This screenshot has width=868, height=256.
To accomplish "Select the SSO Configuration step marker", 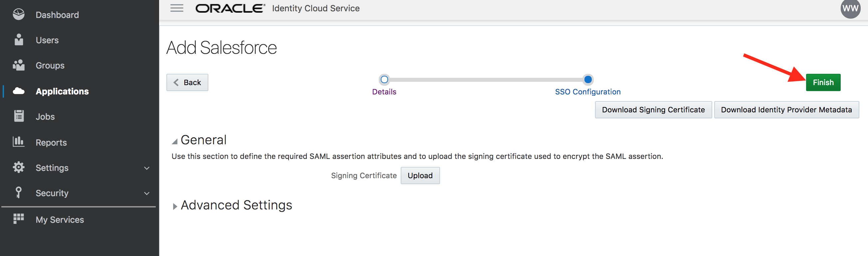I will point(588,80).
